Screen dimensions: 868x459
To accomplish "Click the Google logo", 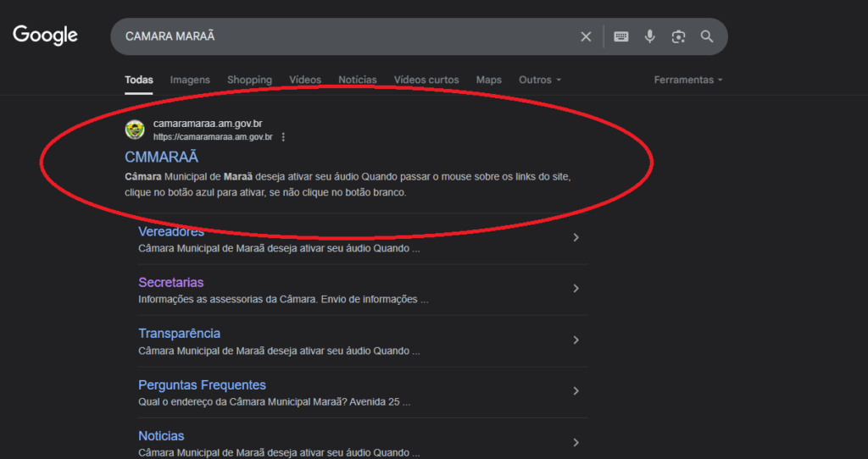I will point(45,35).
